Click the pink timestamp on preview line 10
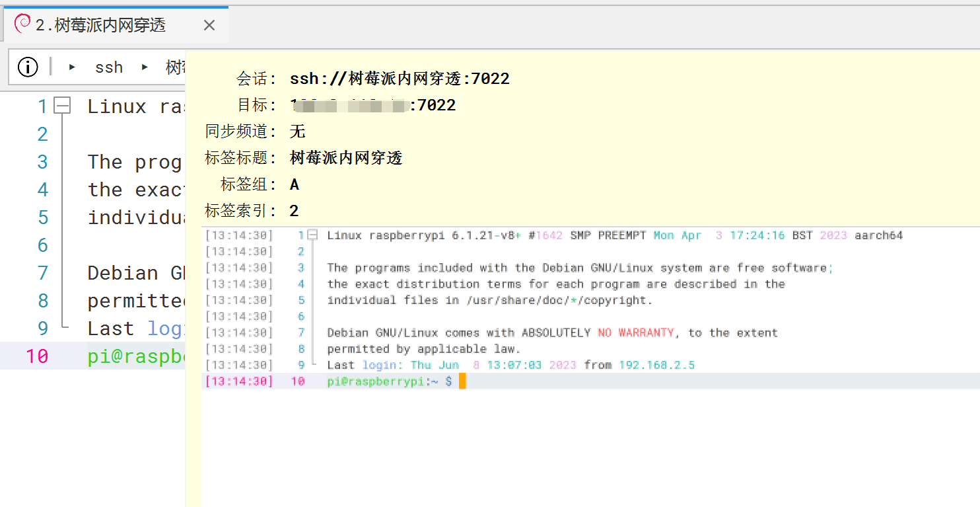This screenshot has width=980, height=507. [239, 381]
